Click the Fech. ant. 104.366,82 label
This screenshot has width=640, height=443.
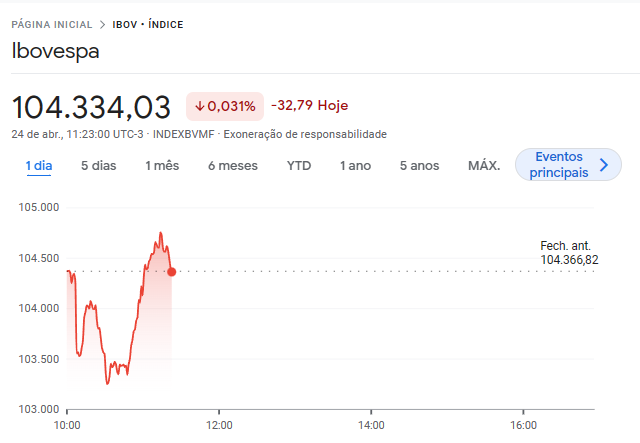[568, 253]
